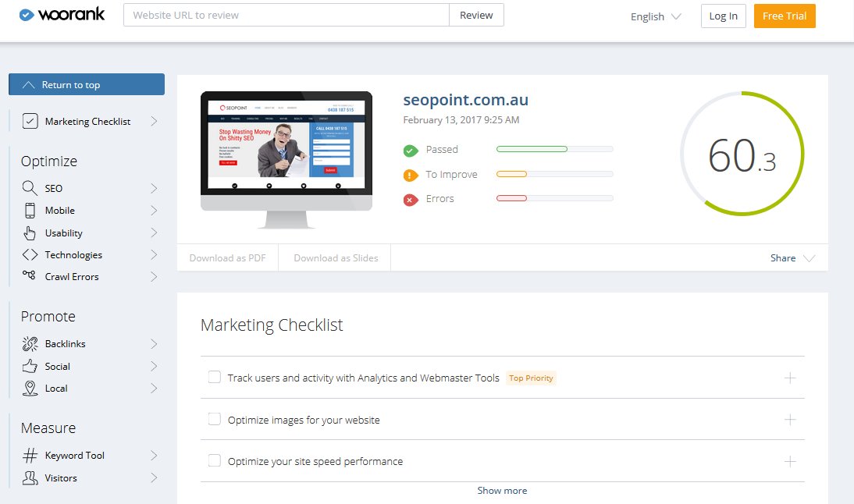The width and height of the screenshot is (854, 504).
Task: Click the Backlinks chain icon
Action: (30, 343)
